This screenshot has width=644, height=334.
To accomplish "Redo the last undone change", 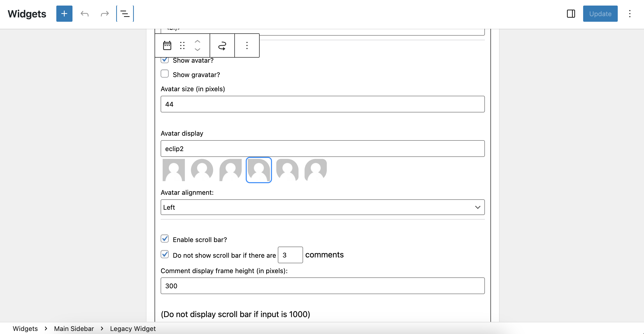I will (105, 14).
